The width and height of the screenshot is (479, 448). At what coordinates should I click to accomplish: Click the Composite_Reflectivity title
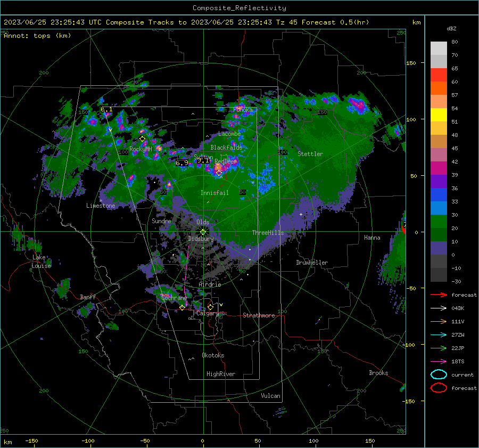[240, 8]
